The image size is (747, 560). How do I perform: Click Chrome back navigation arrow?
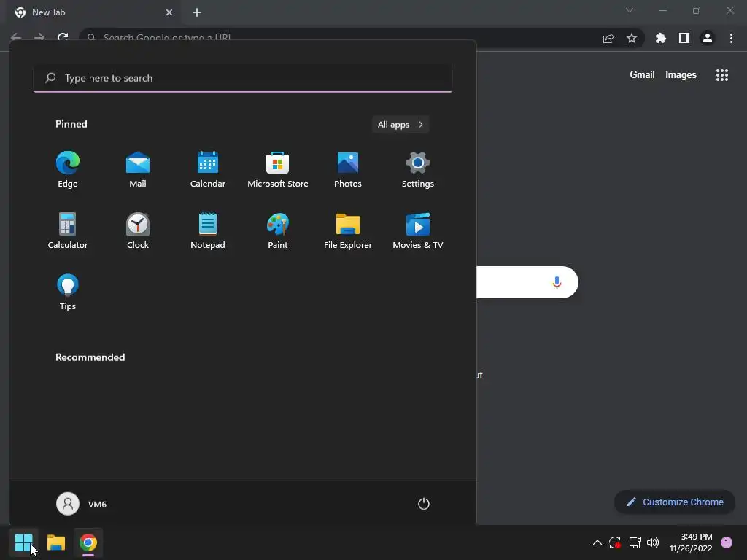(16, 37)
